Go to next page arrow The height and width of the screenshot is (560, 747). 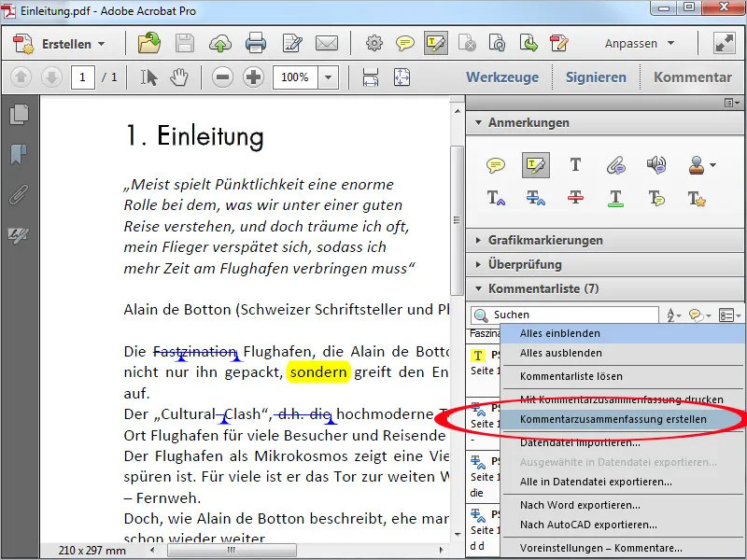coord(51,77)
